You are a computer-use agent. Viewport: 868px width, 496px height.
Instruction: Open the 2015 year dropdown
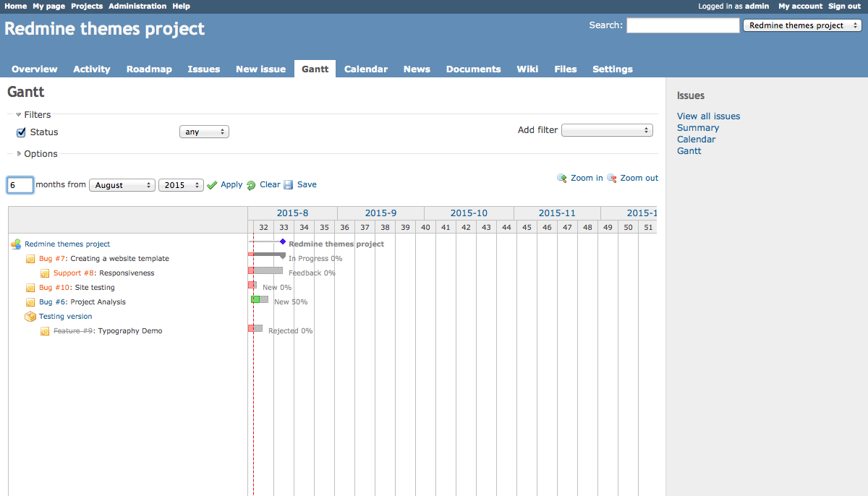[x=182, y=185]
